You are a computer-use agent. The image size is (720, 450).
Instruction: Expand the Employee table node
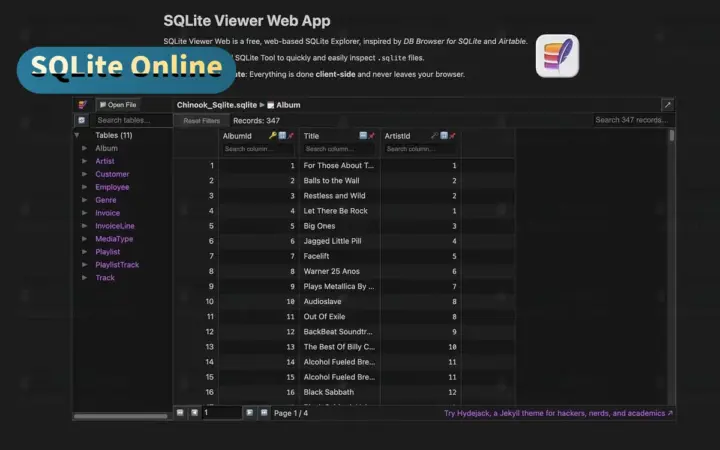(x=84, y=187)
